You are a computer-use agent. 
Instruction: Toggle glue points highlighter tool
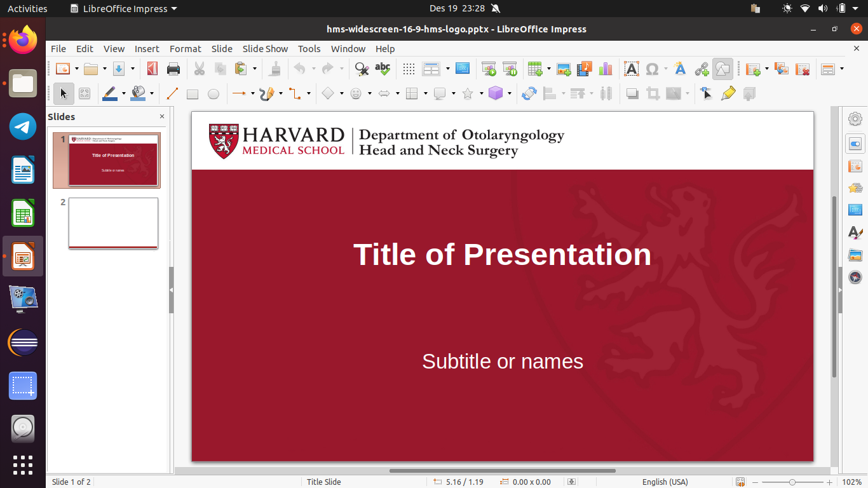728,94
